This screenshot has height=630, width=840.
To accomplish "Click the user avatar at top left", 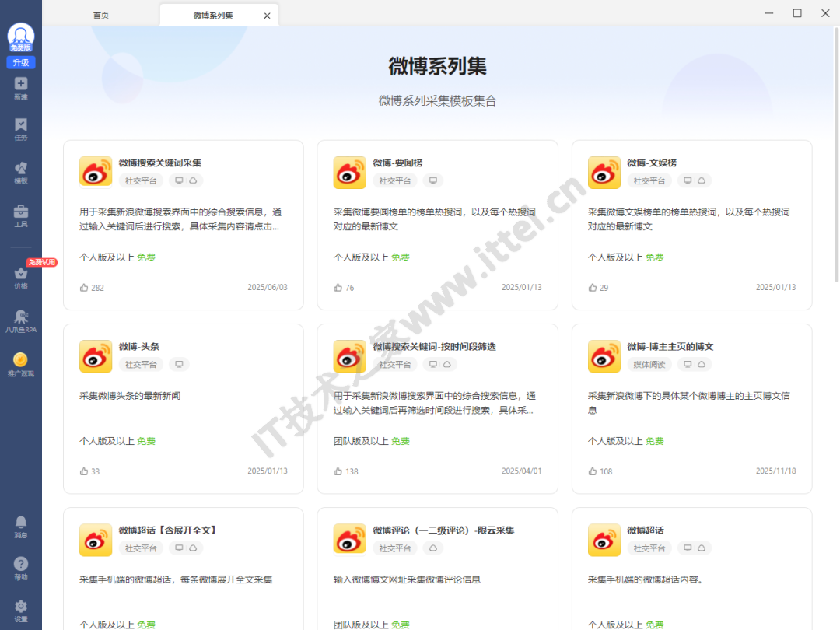I will pyautogui.click(x=21, y=35).
